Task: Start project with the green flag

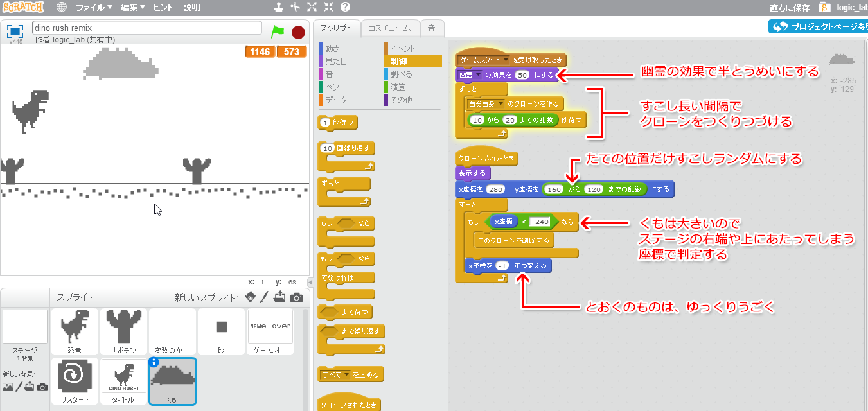Action: 278,31
